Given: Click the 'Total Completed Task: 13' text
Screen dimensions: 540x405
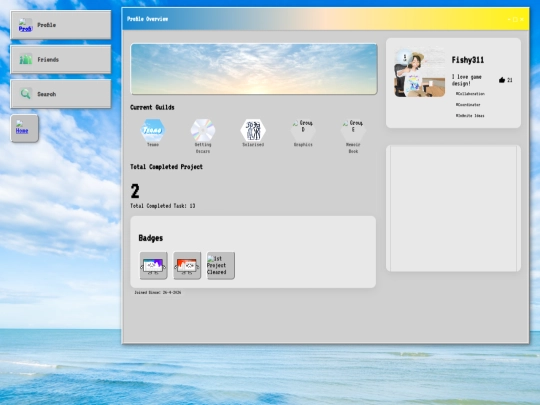Looking at the screenshot, I should point(163,206).
